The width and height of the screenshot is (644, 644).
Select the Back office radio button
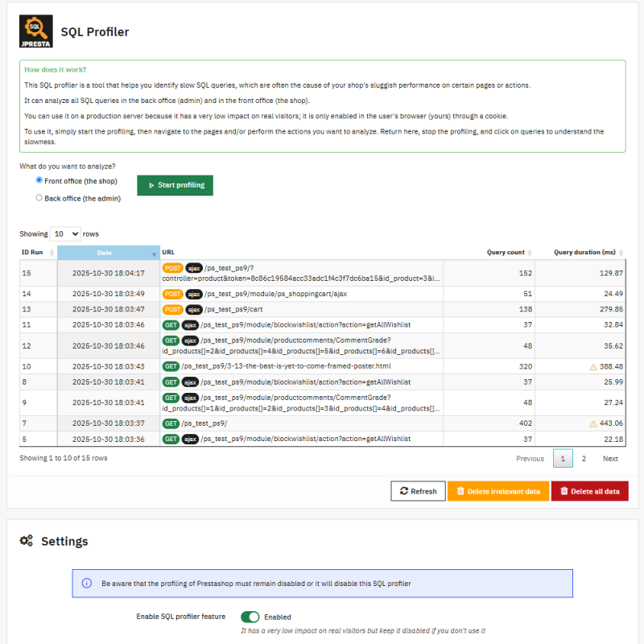coord(39,197)
